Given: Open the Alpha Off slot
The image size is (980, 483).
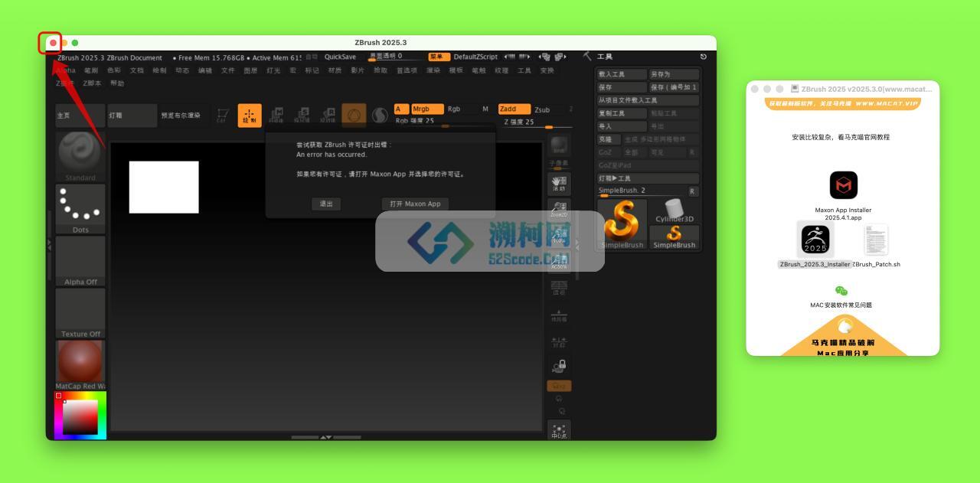Looking at the screenshot, I should (x=80, y=260).
